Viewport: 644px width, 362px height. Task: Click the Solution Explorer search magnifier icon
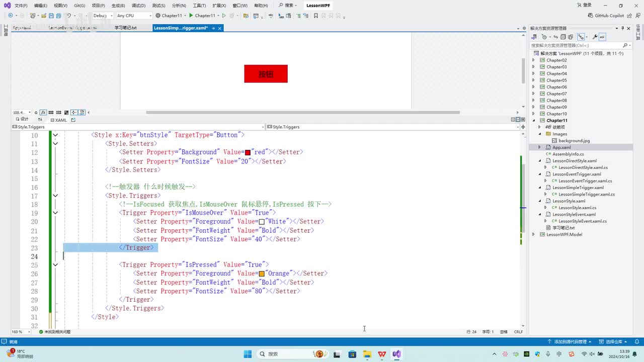625,45
